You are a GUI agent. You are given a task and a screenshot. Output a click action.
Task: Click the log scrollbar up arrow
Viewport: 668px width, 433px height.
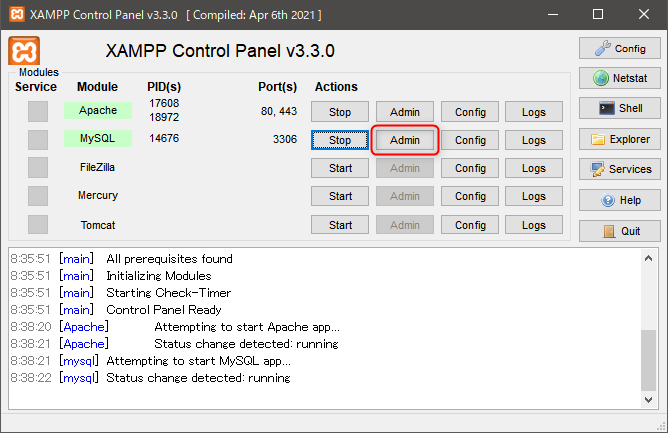click(648, 258)
